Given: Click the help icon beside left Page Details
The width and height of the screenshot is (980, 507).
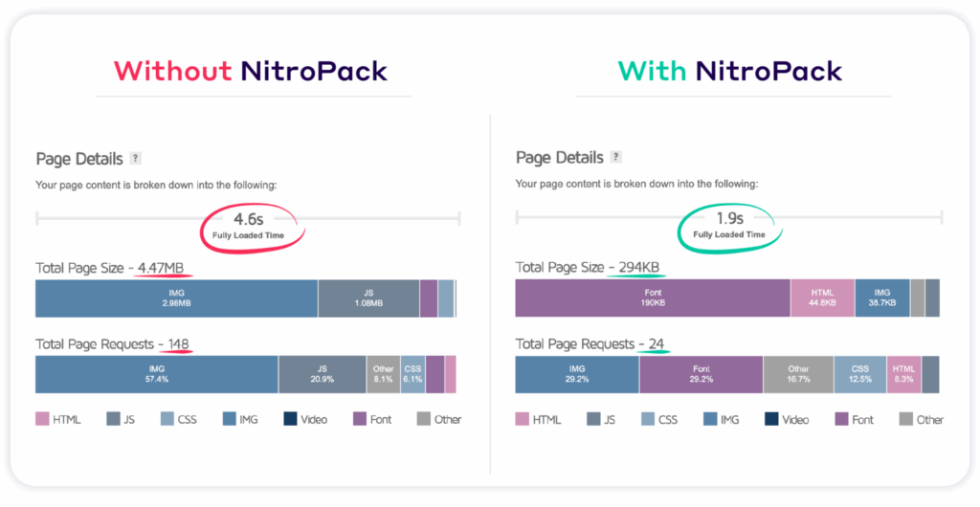Looking at the screenshot, I should click(136, 159).
